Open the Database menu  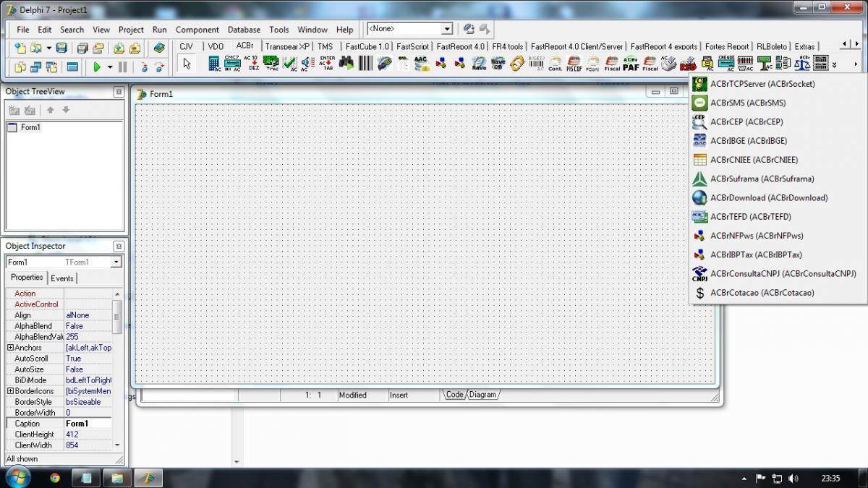pyautogui.click(x=244, y=30)
